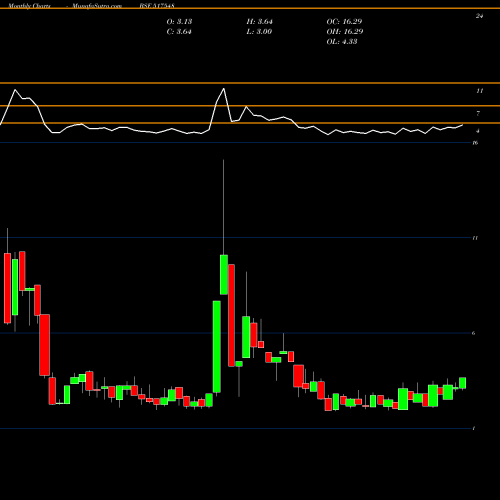Viewport: 500px width, 500px height.
Task: Click the MunafaSutra.com source label
Action: pos(97,6)
